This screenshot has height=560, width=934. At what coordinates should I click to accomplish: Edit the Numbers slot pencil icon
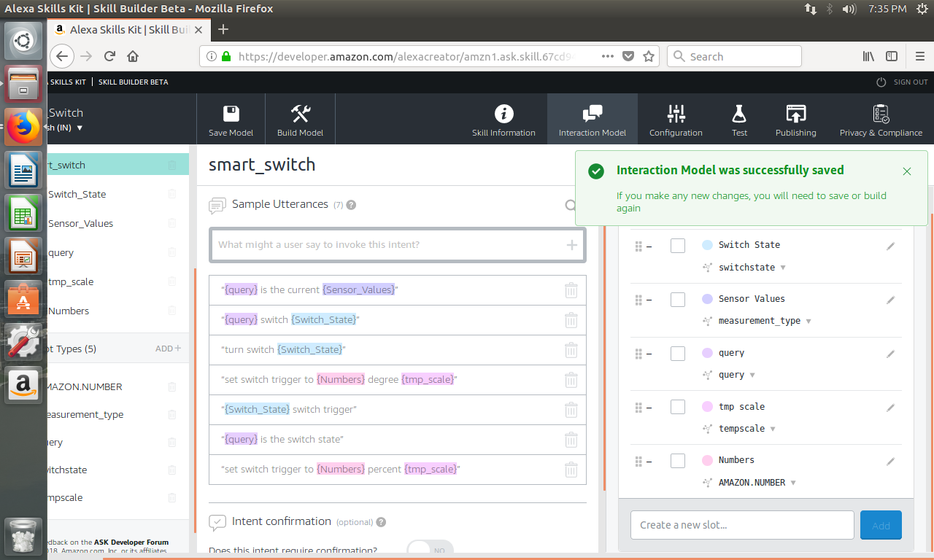(890, 462)
